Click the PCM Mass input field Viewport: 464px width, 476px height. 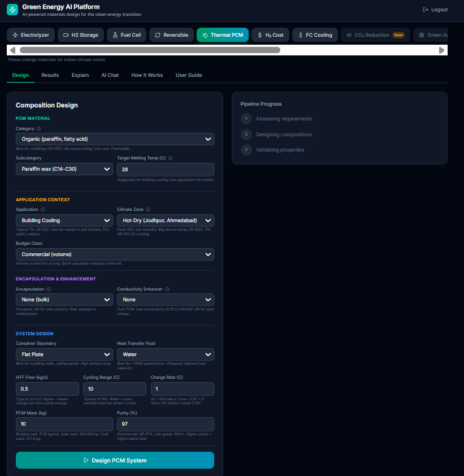tap(64, 424)
